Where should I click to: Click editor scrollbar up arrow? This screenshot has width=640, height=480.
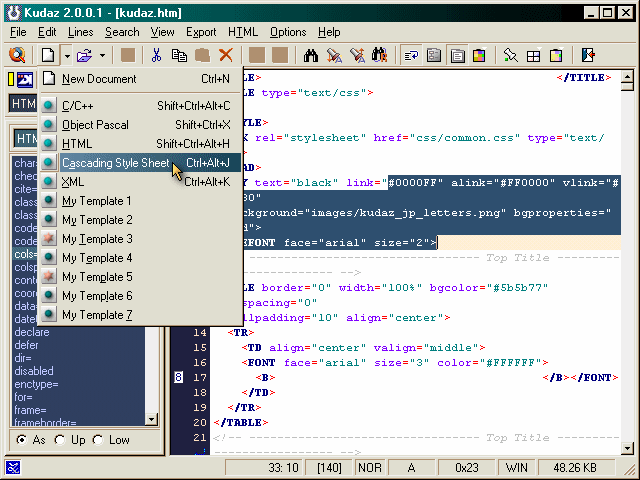click(627, 76)
